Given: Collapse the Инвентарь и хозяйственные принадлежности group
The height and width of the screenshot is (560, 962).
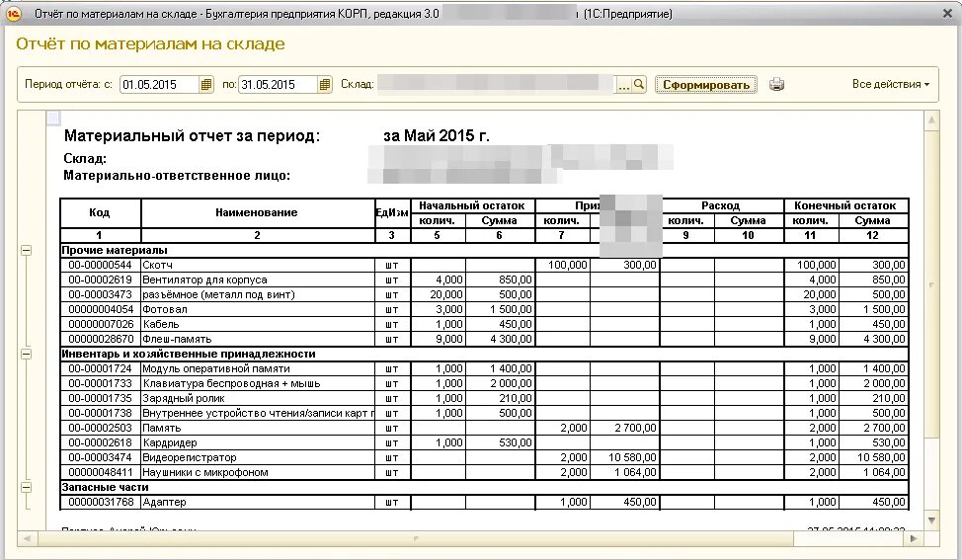Looking at the screenshot, I should coord(27,354).
